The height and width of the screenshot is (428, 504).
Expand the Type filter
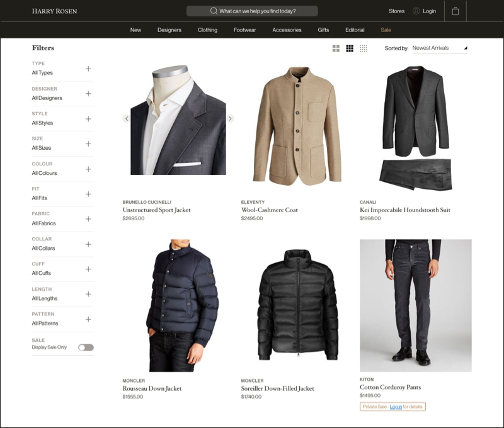88,69
